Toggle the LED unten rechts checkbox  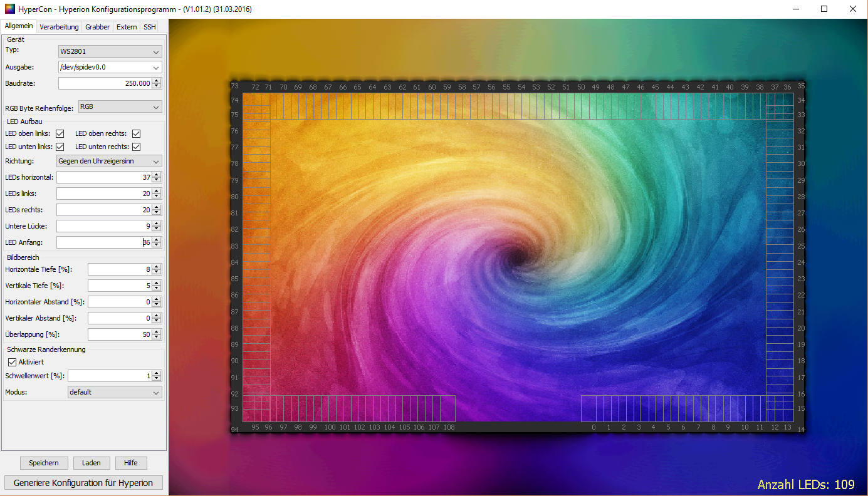point(136,147)
